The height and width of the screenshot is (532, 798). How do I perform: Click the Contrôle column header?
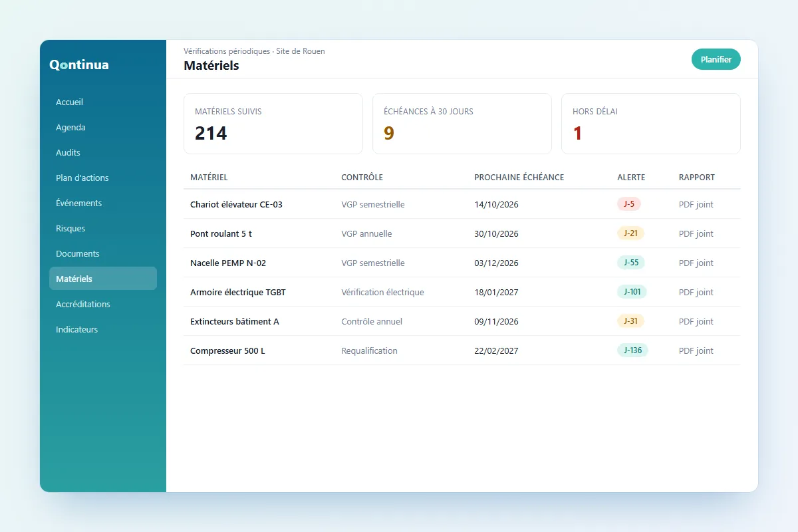pos(362,178)
